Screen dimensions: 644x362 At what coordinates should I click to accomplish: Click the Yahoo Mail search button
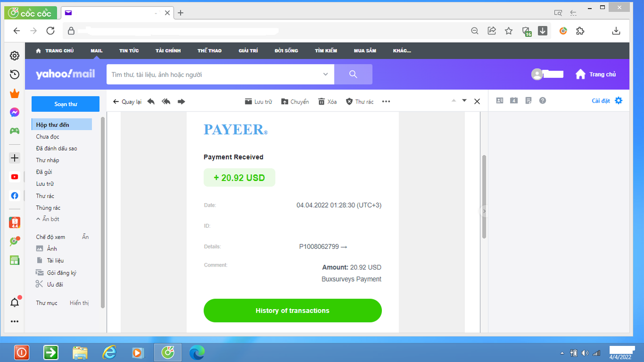coord(353,74)
